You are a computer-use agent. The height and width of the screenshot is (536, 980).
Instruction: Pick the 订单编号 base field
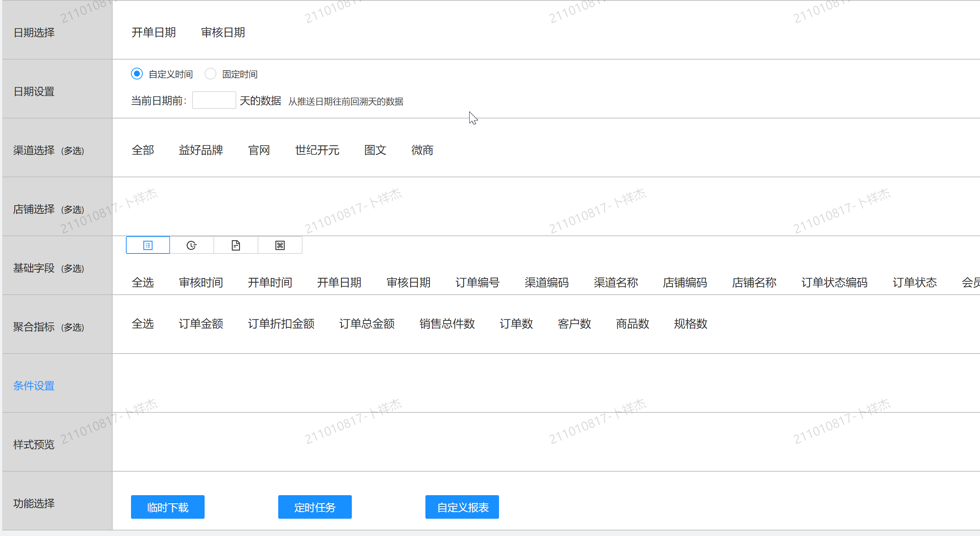478,283
